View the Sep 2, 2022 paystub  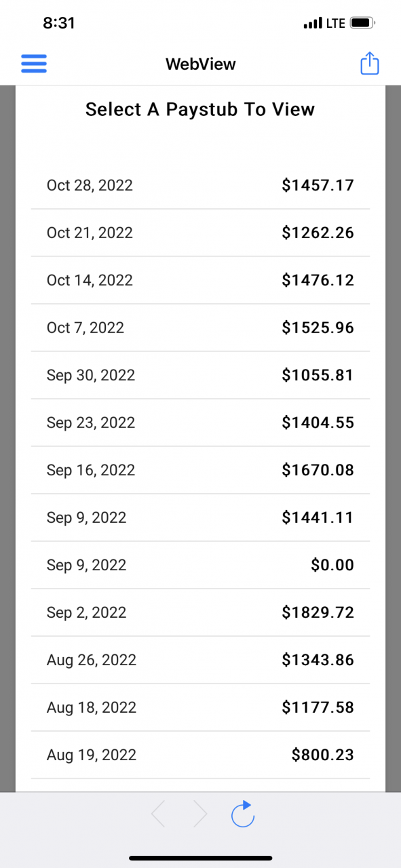(x=200, y=612)
